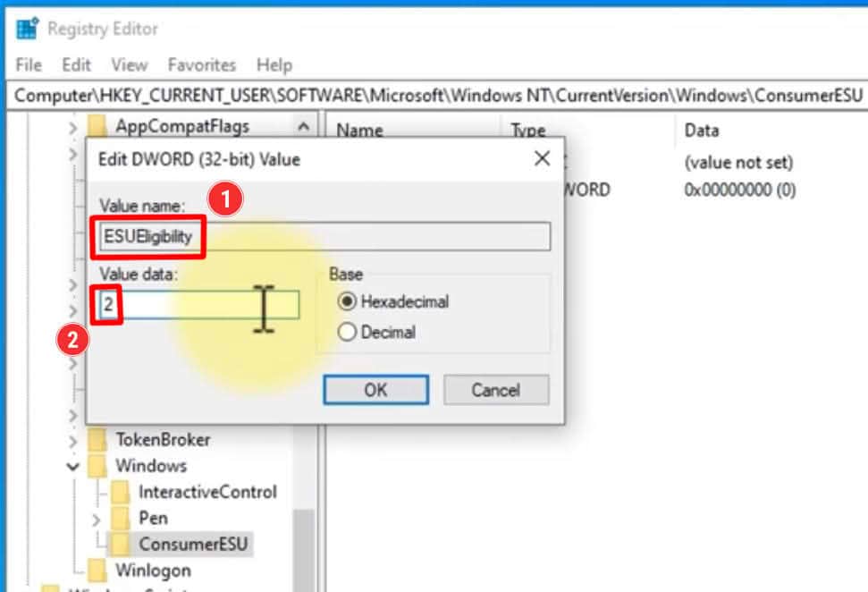
Task: Dismiss the dialog using Cancel
Action: pos(496,389)
